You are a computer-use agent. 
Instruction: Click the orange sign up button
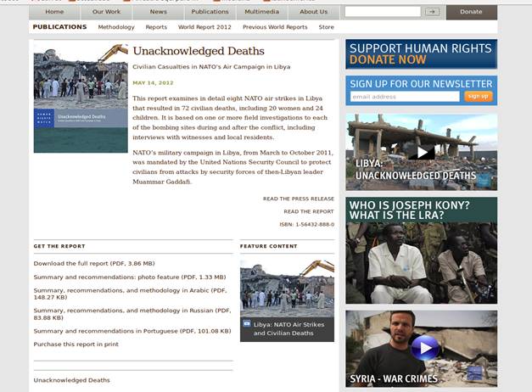click(478, 97)
